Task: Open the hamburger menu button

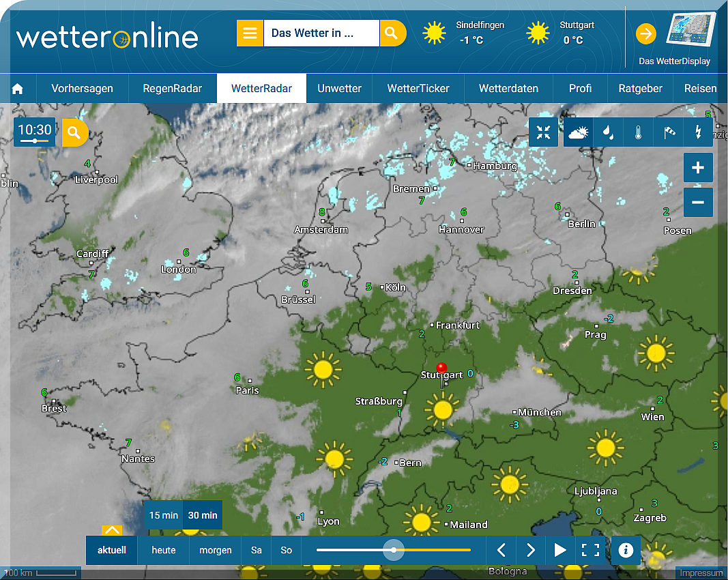Action: tap(250, 33)
